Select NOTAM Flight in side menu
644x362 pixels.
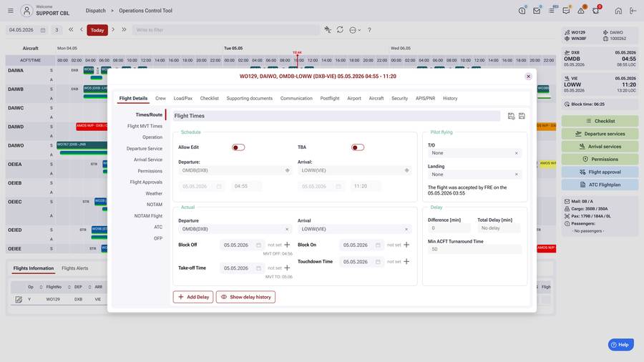pyautogui.click(x=148, y=216)
